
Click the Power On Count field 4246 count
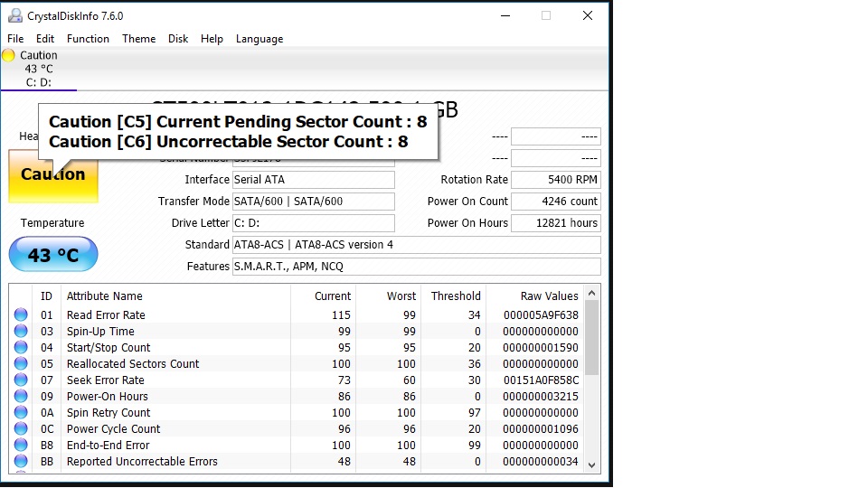[x=556, y=202]
